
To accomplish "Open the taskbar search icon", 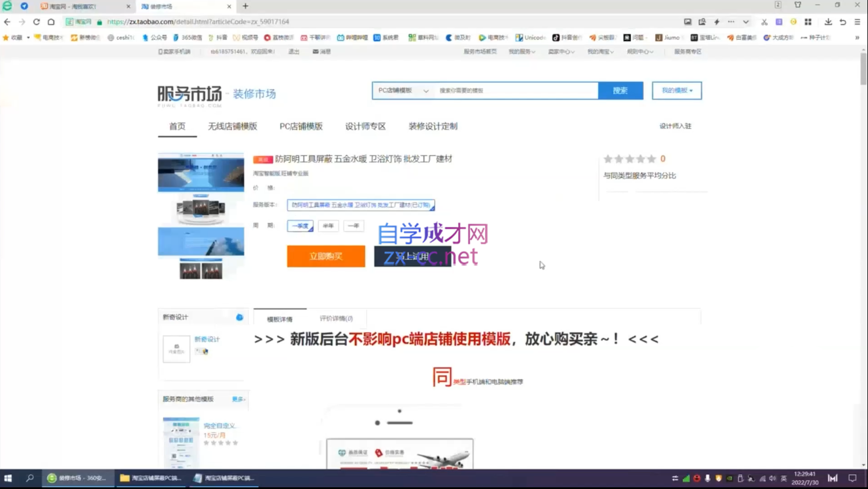I will point(30,478).
